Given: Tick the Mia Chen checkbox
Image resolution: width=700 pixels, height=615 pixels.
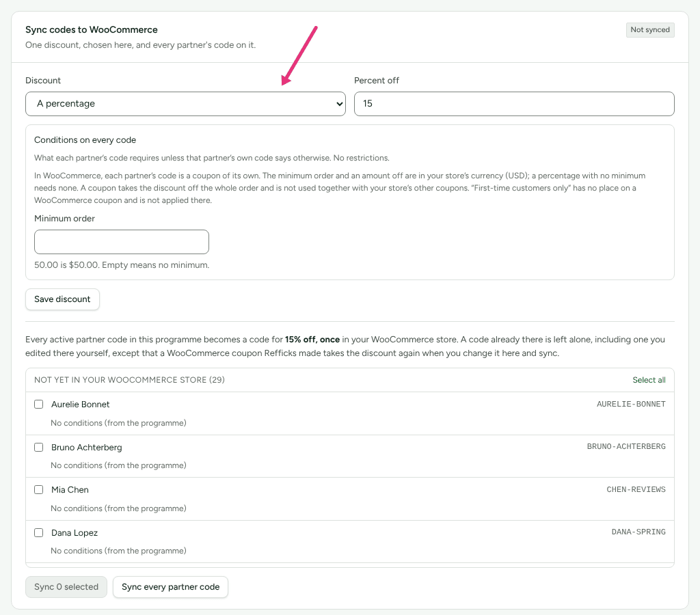Looking at the screenshot, I should click(x=39, y=489).
